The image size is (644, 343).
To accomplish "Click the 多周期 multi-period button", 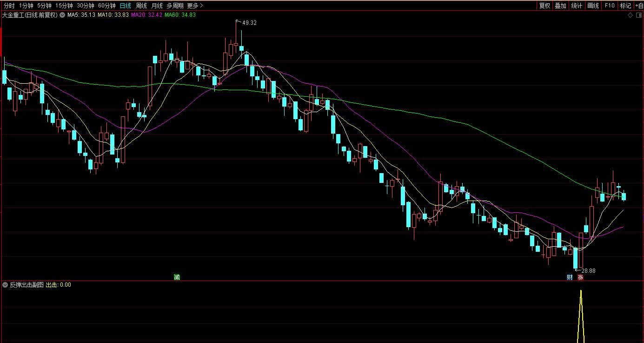I will 175,6.
